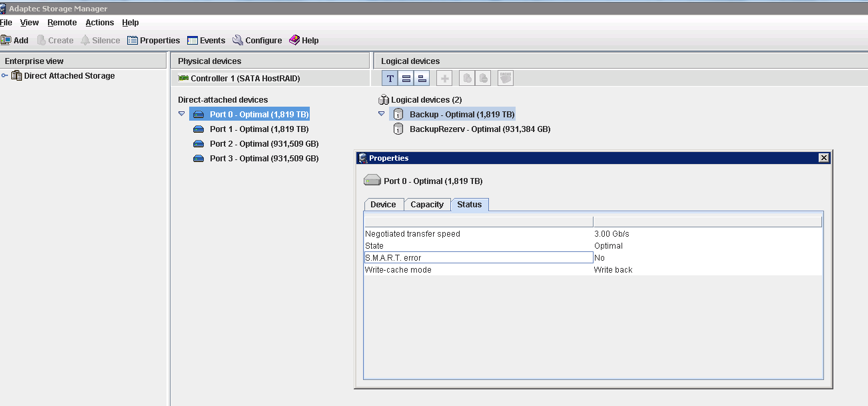
Task: Select the Status tab
Action: (x=470, y=205)
